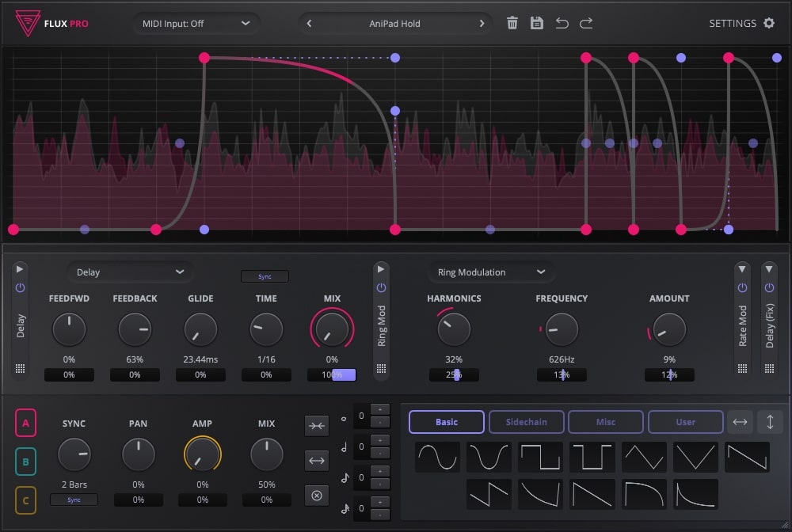Redo the last change
The image size is (792, 532).
[x=586, y=23]
